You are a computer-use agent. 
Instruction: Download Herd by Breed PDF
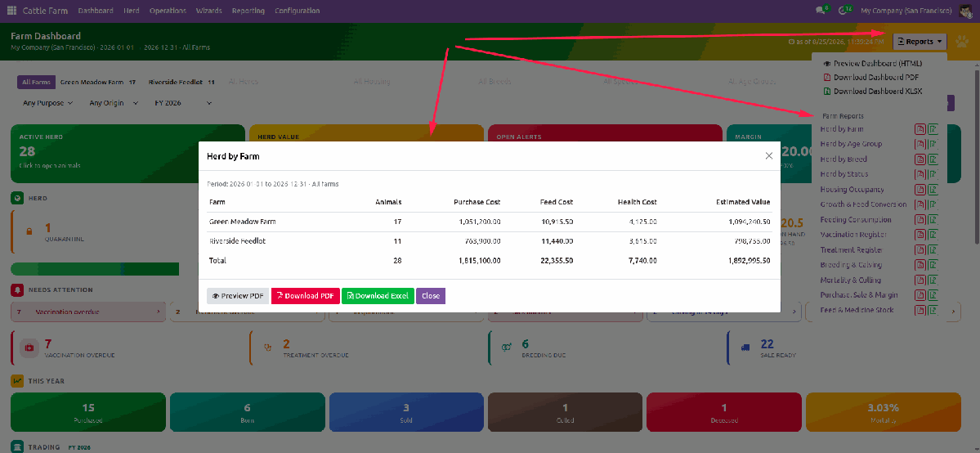pos(920,159)
